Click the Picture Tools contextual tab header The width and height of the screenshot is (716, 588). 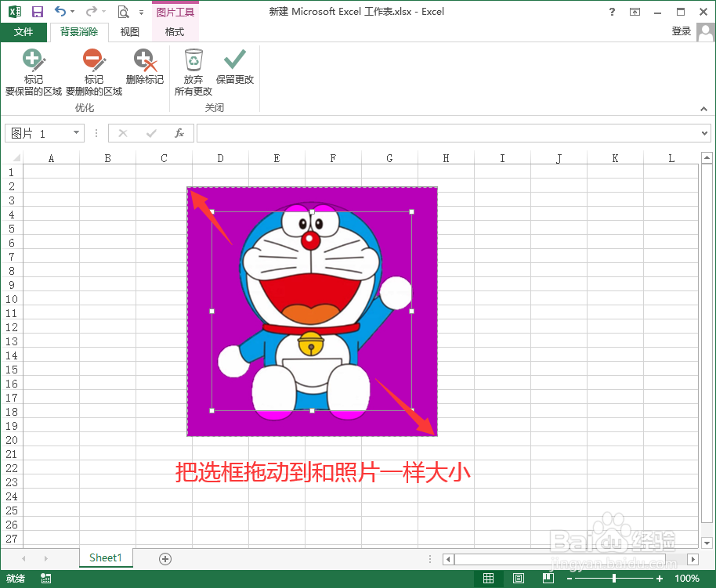[x=175, y=12]
